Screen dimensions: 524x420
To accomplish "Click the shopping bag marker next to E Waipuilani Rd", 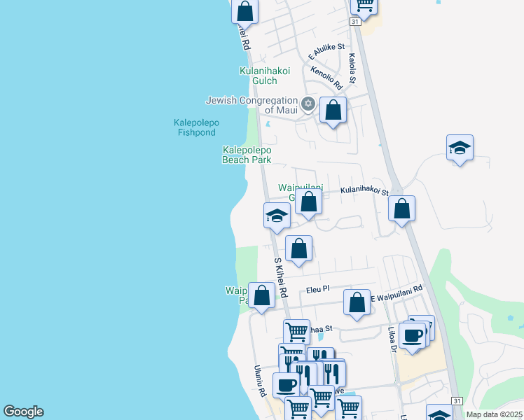I will point(357,303).
